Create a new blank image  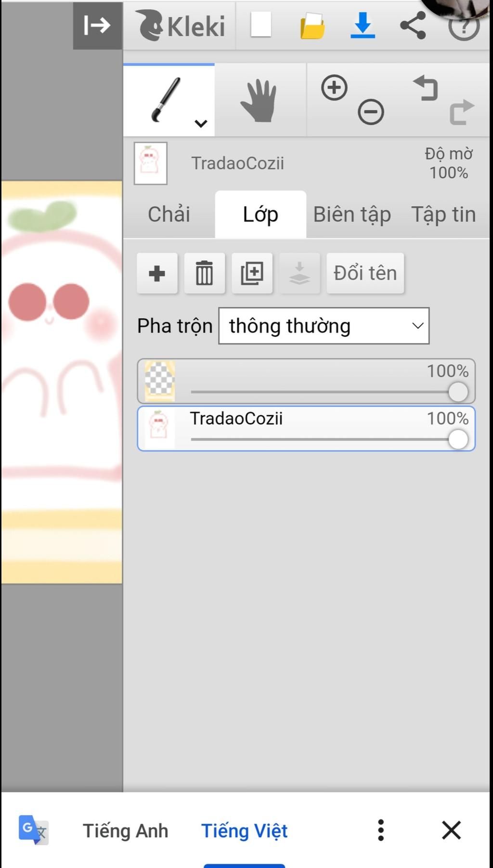pos(261,25)
